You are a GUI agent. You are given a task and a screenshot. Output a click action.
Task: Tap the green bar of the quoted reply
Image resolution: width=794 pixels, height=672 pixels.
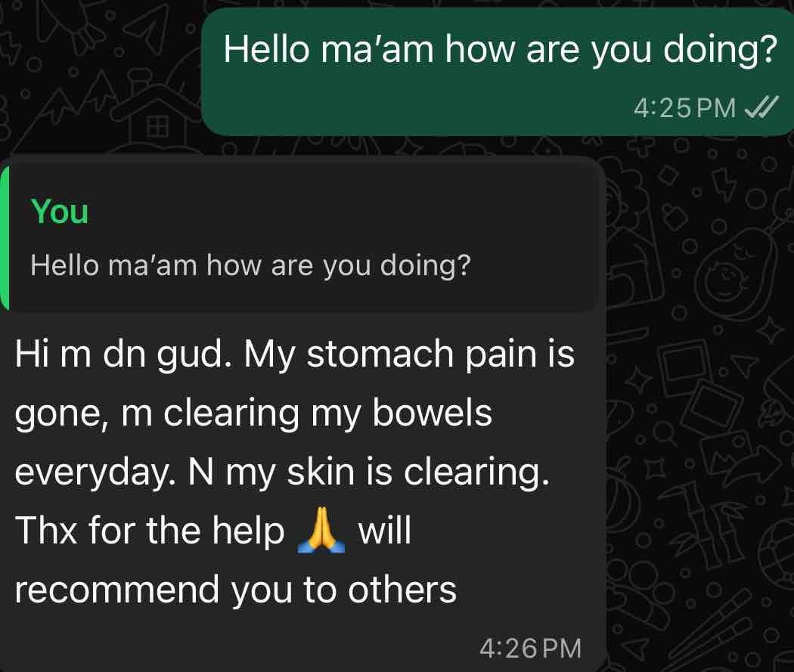tap(5, 237)
